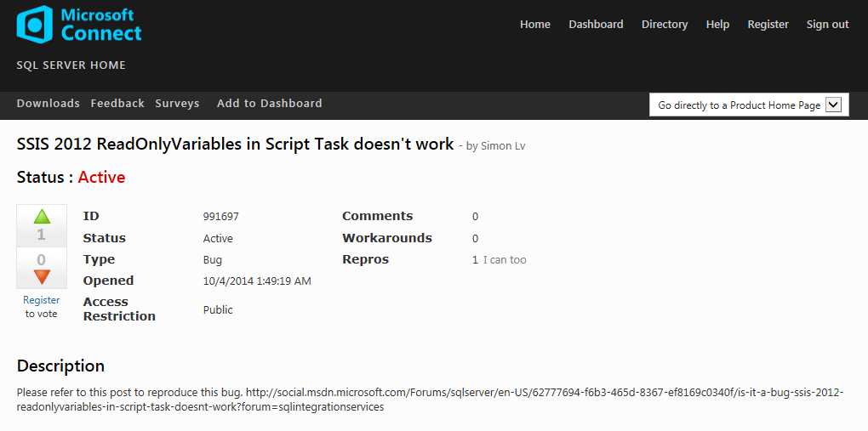Click Add to Dashboard
This screenshot has height=431, width=868.
269,104
